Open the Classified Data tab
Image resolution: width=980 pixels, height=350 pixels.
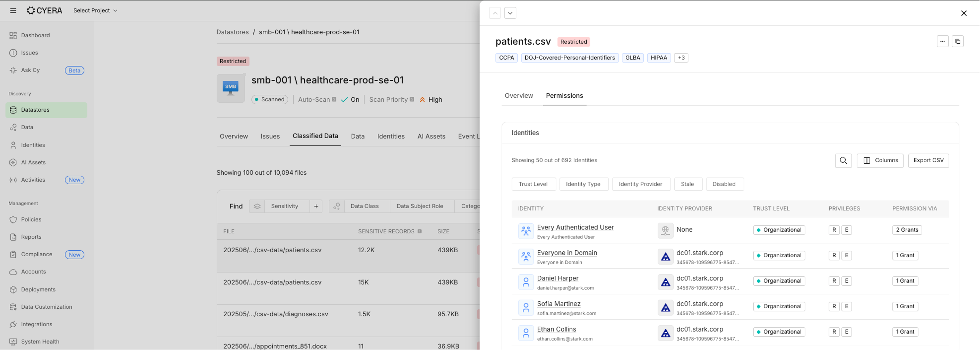tap(315, 136)
